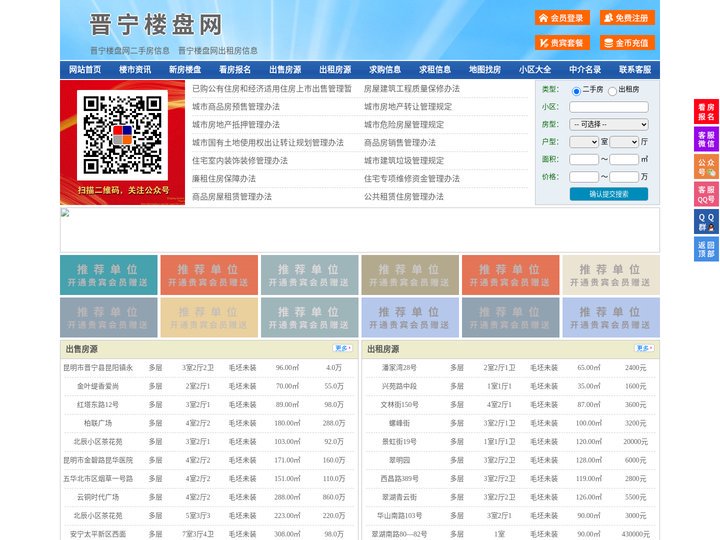Open the 潘家湾28号 rental listing
This screenshot has height=540, width=720.
[x=399, y=368]
